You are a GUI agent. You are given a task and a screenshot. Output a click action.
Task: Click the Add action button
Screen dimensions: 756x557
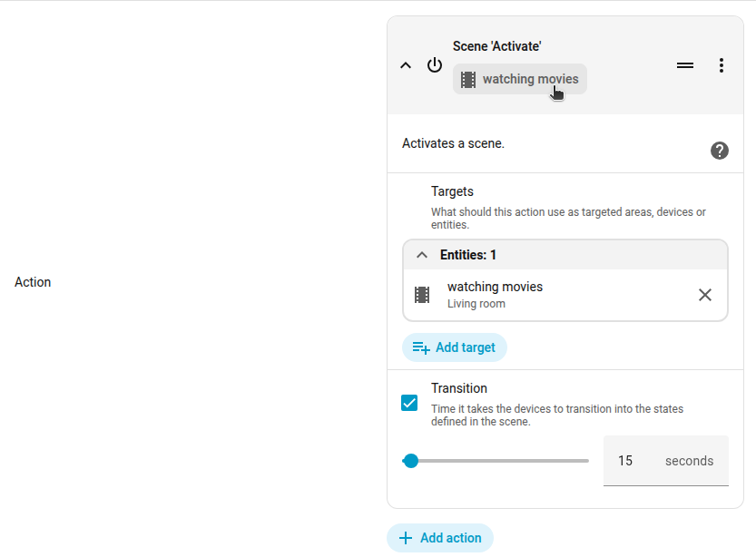pyautogui.click(x=440, y=538)
